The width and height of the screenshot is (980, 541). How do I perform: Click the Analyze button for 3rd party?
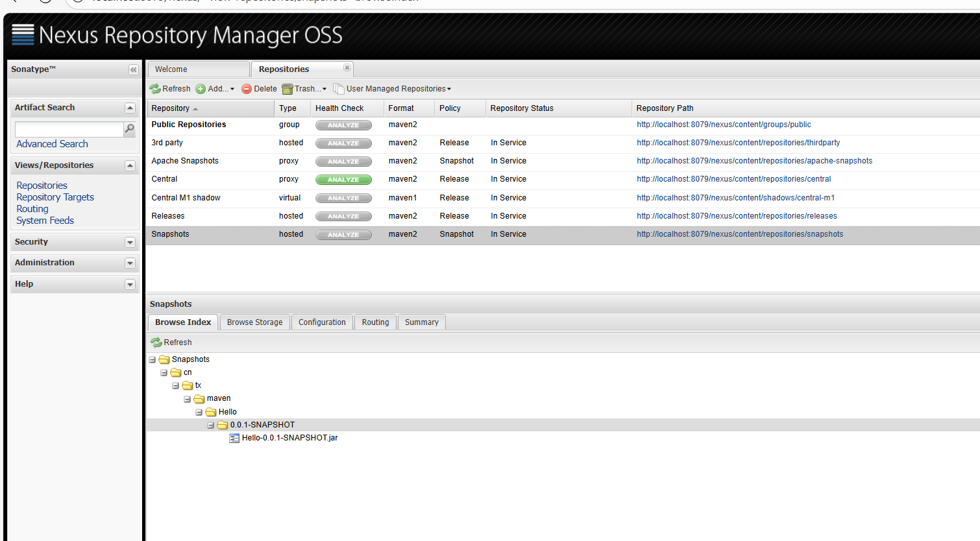point(343,143)
